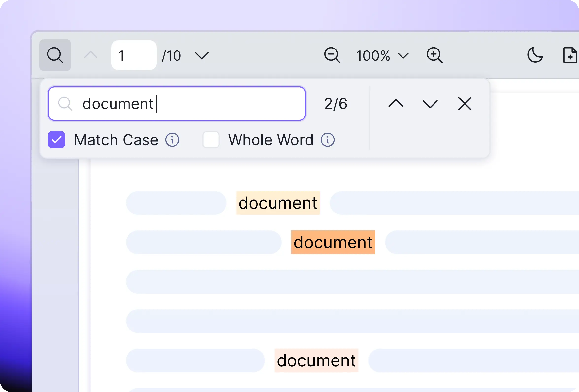Click the zoom out magnifier icon
579x392 pixels.
click(332, 55)
